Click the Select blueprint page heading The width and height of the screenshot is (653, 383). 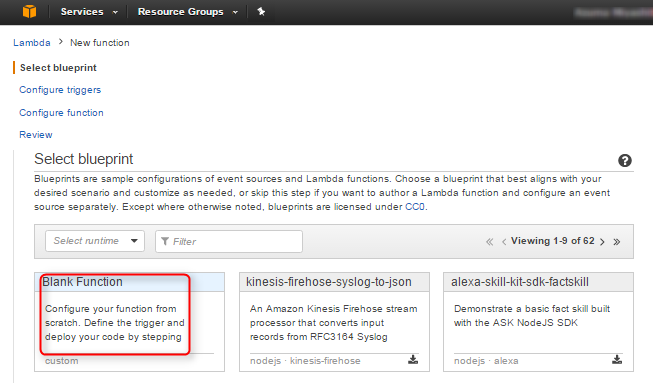pos(84,159)
